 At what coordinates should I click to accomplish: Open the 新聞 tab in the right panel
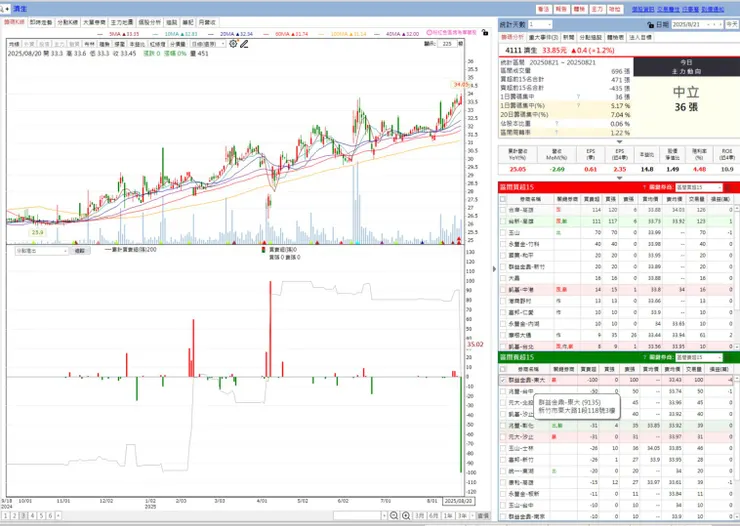[568, 37]
